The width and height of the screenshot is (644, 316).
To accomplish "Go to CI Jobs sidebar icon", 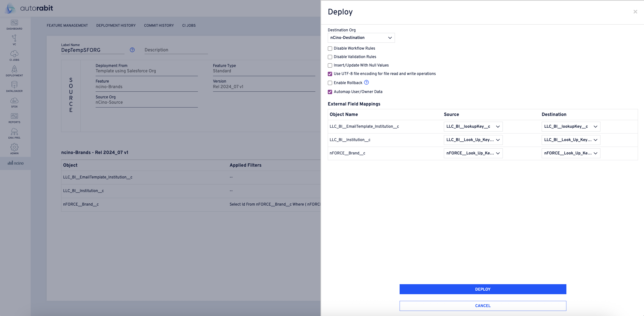I will [14, 56].
